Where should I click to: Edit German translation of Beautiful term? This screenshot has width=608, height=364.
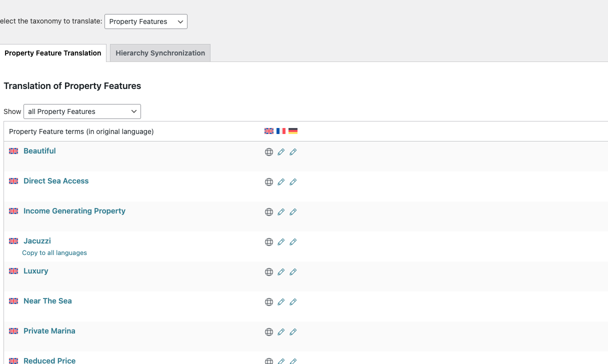(x=293, y=152)
